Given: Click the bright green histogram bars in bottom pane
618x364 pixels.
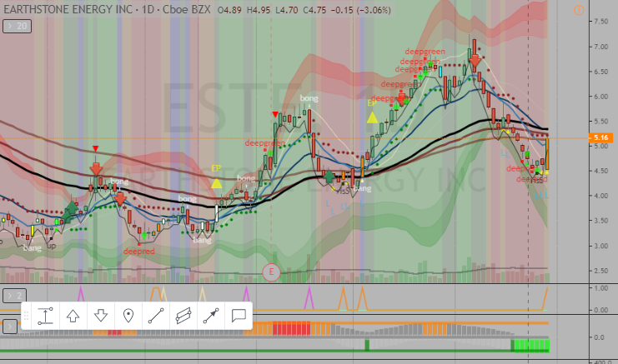Looking at the screenshot, I should (530, 344).
